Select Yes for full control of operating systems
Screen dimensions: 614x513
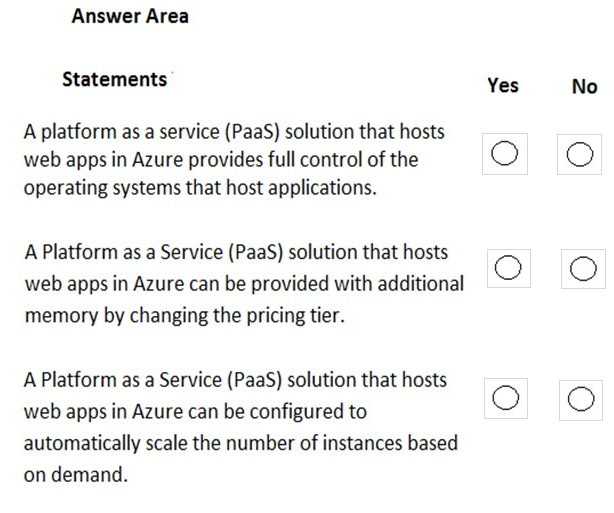[x=506, y=154]
